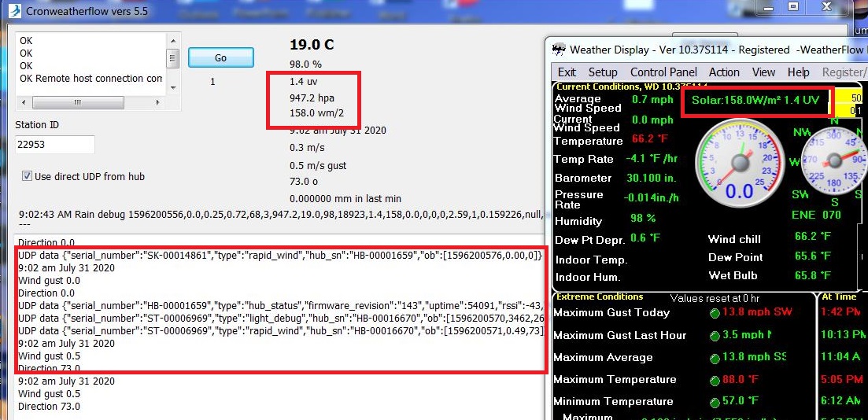Click the status list scroll down arrow
The image size is (868, 420).
[x=172, y=87]
